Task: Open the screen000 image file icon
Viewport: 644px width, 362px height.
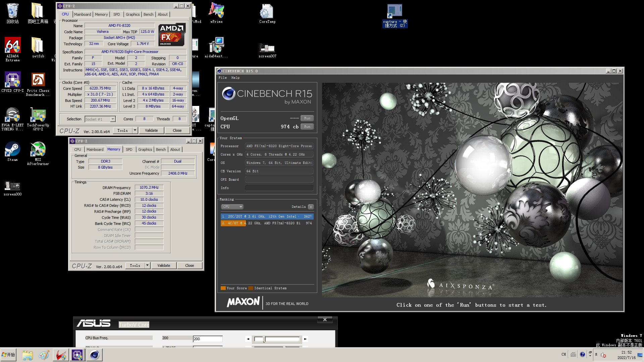Action: 12,188
